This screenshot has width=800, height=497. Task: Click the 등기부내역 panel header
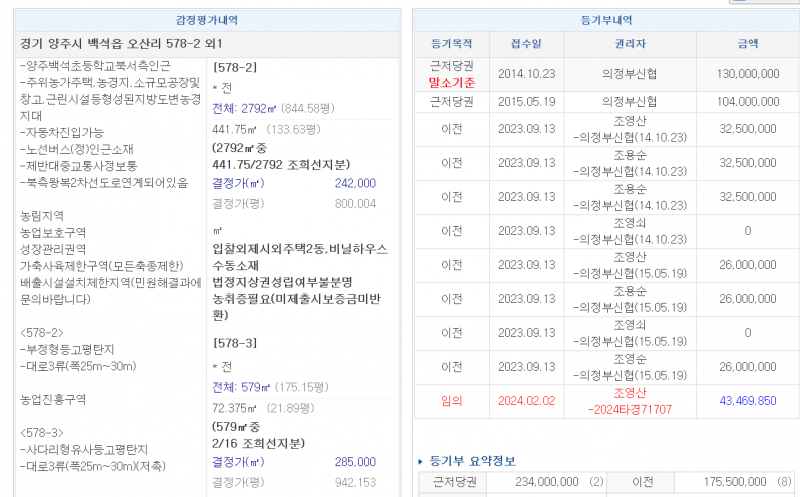tap(606, 20)
